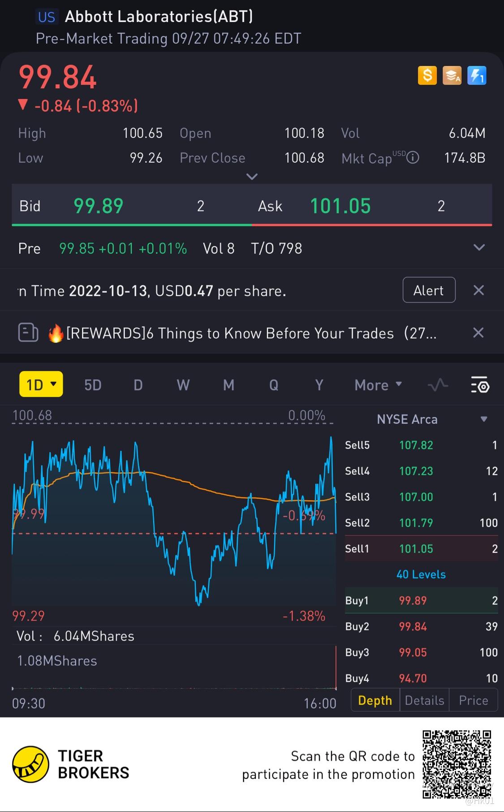Tap the US market tag
The image size is (504, 812).
tap(47, 17)
